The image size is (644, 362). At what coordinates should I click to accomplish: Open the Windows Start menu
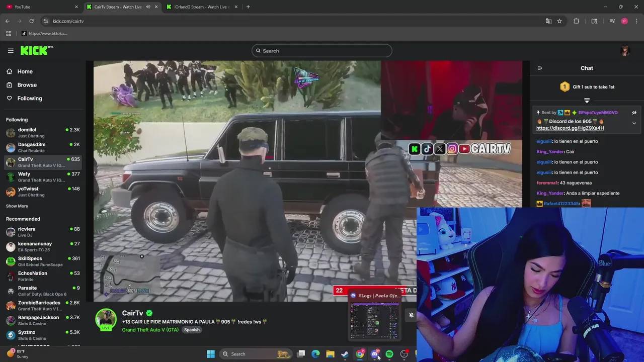tap(211, 354)
